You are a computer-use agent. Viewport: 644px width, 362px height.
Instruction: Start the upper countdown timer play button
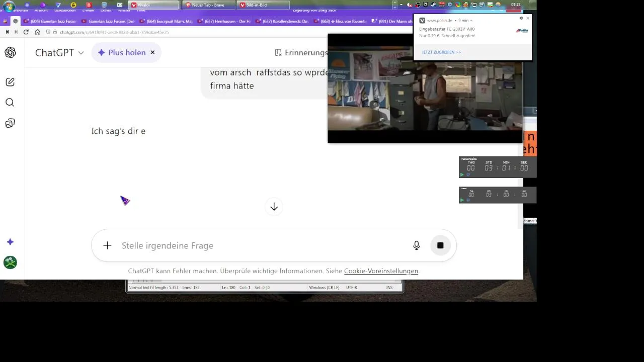point(462,174)
